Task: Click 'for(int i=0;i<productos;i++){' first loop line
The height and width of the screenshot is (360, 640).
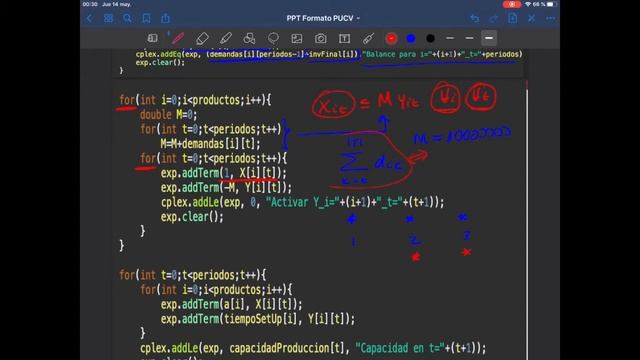Action: [x=195, y=100]
